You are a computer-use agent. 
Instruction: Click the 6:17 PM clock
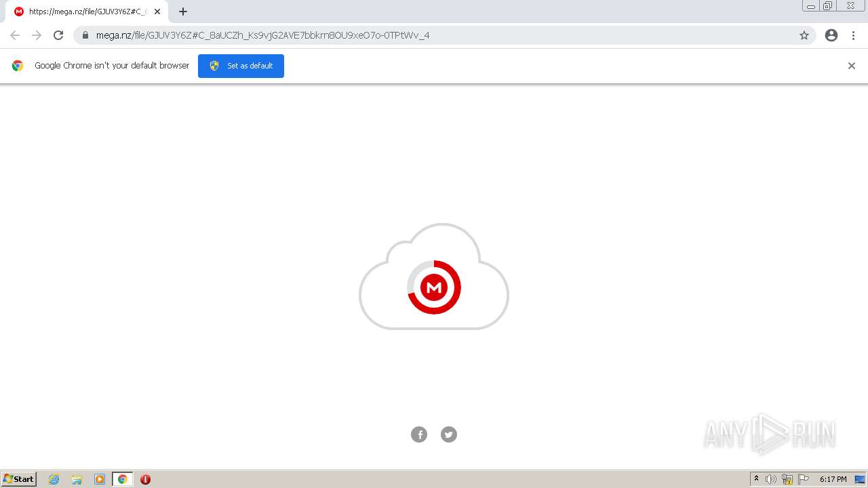pyautogui.click(x=833, y=479)
